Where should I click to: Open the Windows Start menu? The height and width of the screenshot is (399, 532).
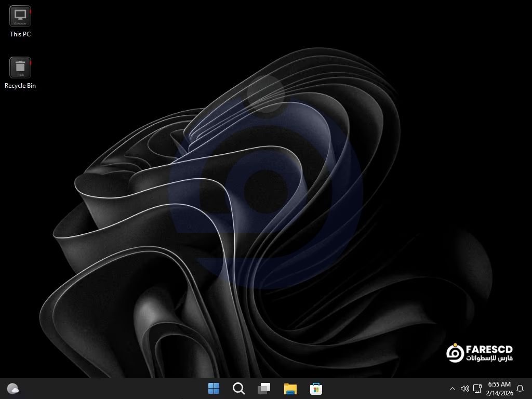(x=214, y=389)
